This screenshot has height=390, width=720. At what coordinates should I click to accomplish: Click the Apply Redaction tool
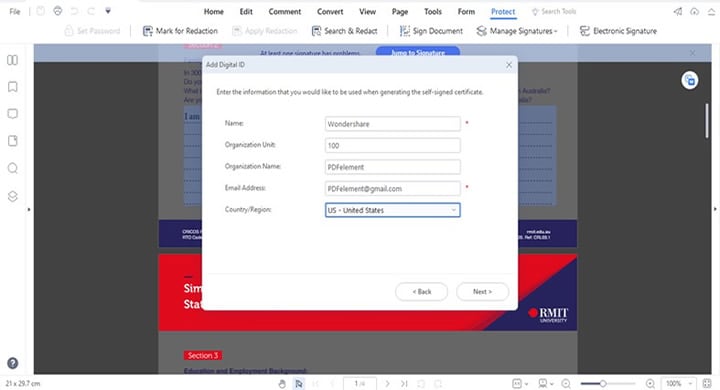coord(264,31)
